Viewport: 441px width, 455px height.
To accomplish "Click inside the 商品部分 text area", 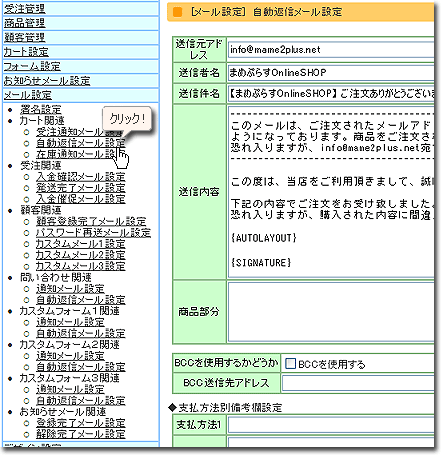I will [331, 312].
